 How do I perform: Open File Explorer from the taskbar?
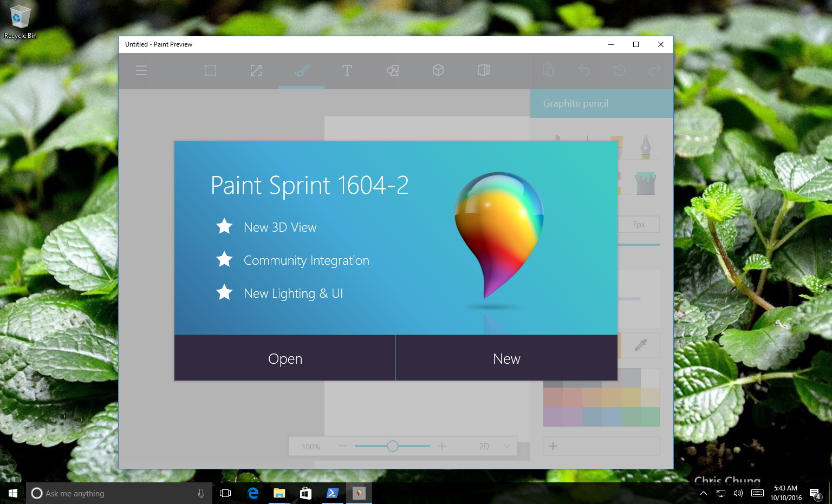pyautogui.click(x=279, y=493)
